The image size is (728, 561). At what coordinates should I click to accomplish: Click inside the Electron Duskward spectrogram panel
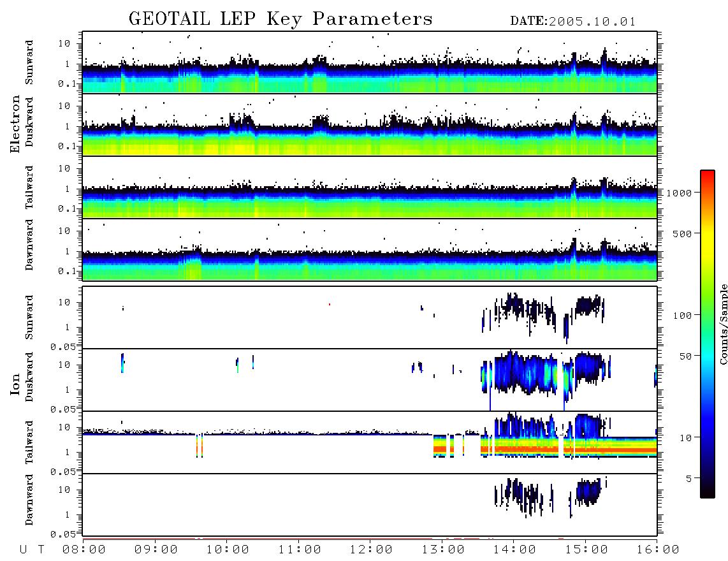click(370, 124)
